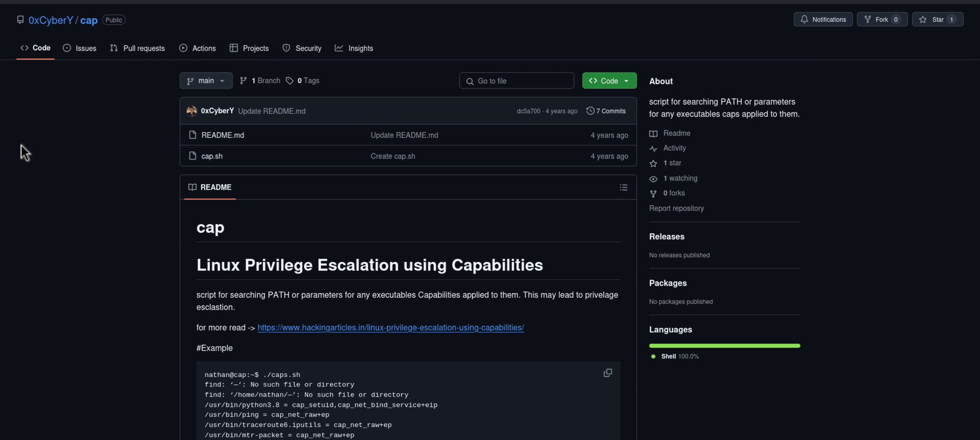Click the Activity pulse icon
The height and width of the screenshot is (440, 980).
click(653, 148)
